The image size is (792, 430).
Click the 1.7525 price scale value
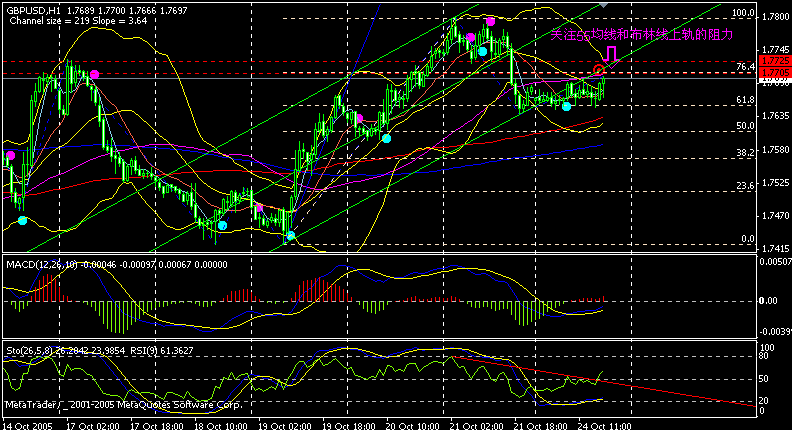tap(775, 182)
